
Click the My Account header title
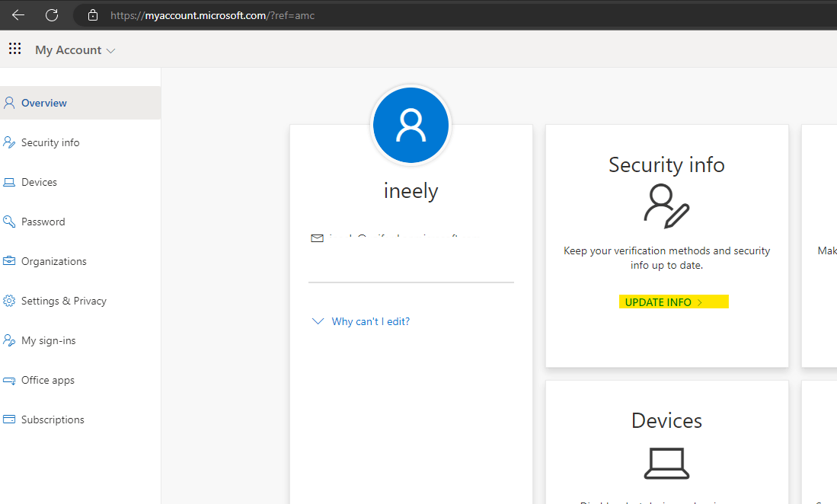[69, 50]
